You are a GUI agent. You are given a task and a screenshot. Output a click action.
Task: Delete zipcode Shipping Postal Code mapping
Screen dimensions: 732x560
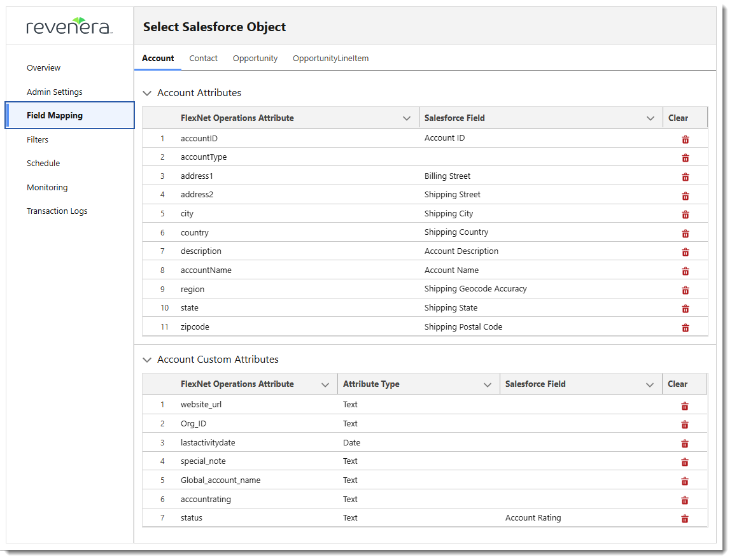(x=686, y=328)
